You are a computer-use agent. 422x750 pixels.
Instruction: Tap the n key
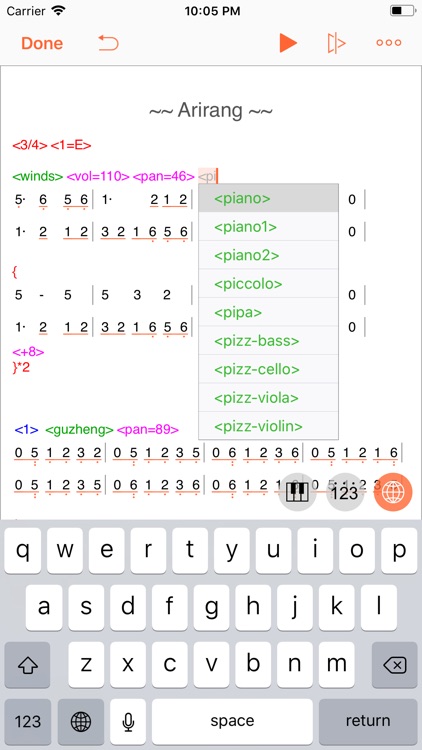click(x=295, y=665)
